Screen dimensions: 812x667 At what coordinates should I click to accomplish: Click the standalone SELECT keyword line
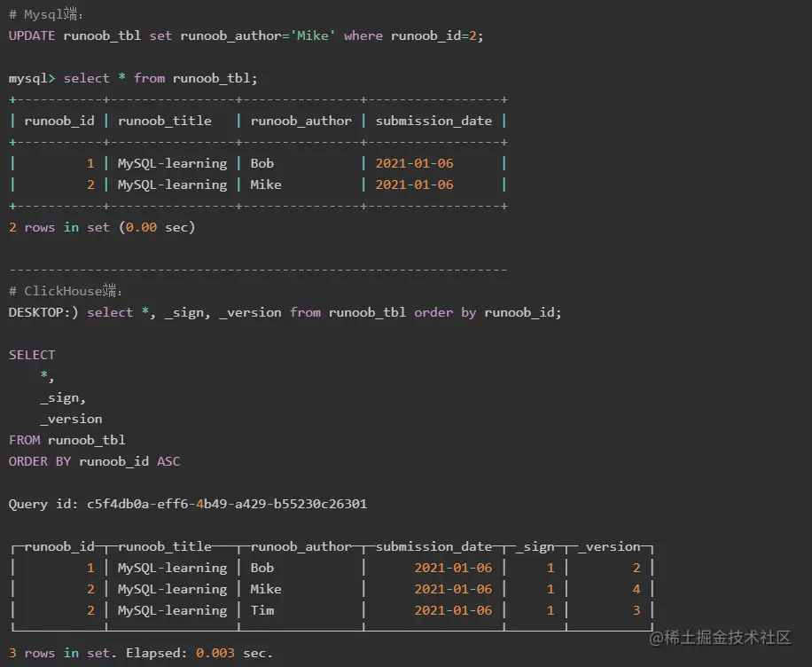[32, 355]
